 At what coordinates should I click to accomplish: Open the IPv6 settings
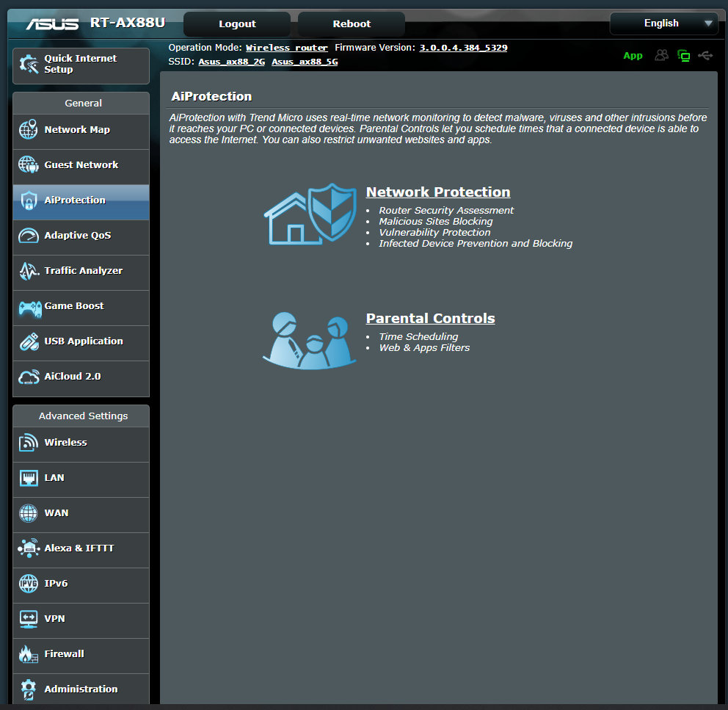point(81,586)
